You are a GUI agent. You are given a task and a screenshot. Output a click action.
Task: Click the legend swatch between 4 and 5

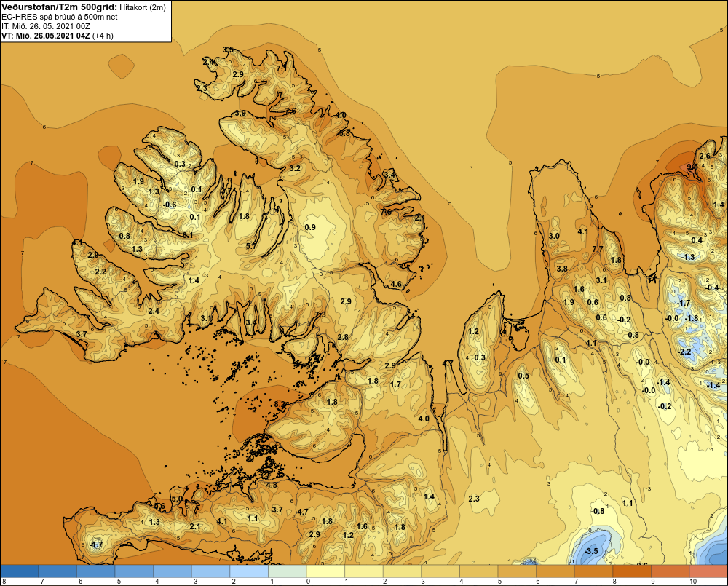point(479,571)
